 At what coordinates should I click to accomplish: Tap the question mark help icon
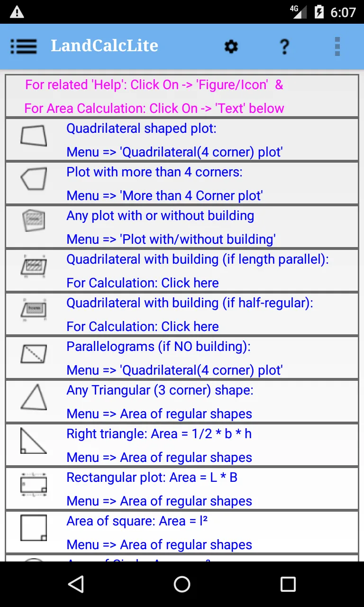coord(284,46)
